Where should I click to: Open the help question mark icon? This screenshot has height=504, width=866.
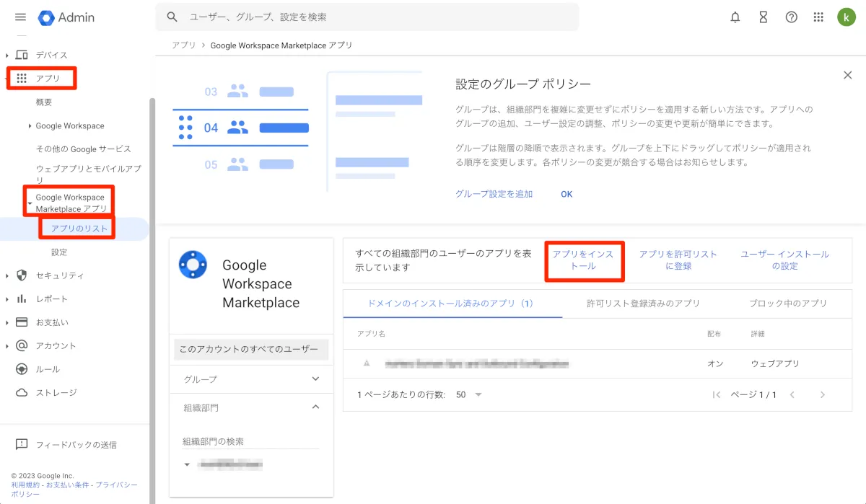791,17
